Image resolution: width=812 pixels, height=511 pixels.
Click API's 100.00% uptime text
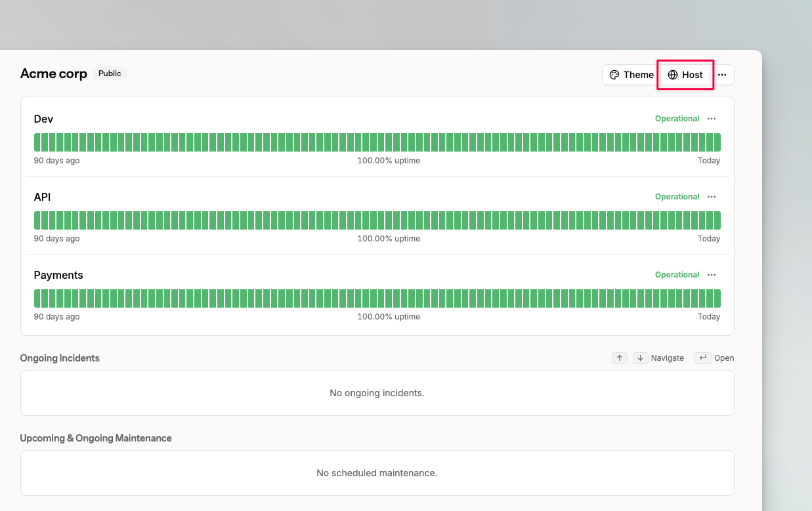(389, 239)
